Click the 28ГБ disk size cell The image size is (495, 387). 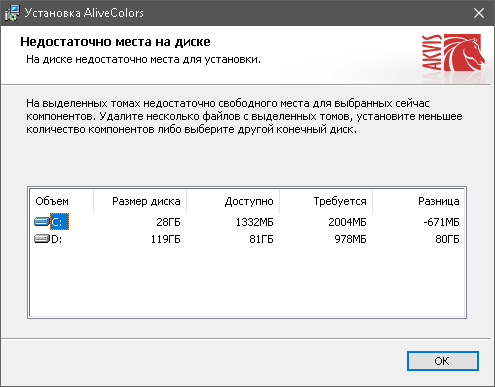pyautogui.click(x=168, y=222)
